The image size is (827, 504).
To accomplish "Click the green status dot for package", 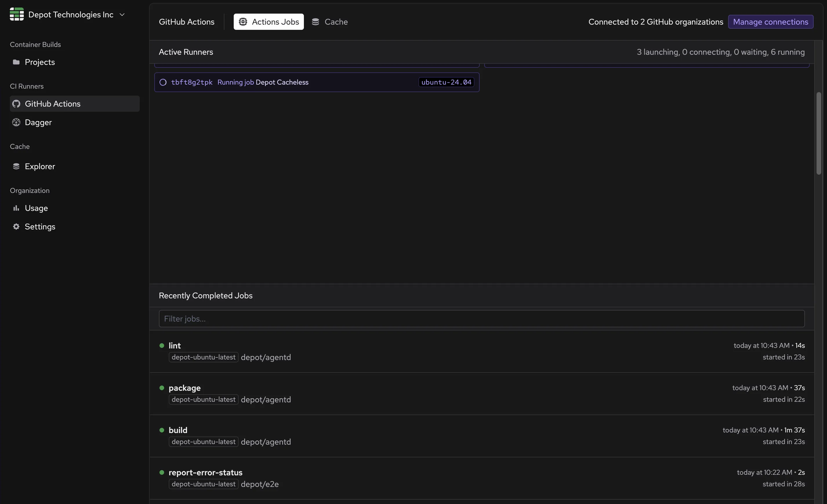I will pos(162,388).
